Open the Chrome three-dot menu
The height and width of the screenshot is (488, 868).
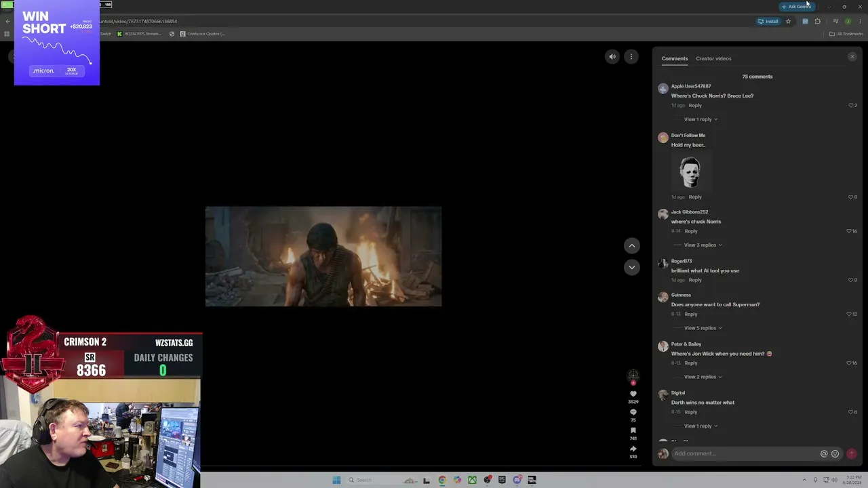860,21
